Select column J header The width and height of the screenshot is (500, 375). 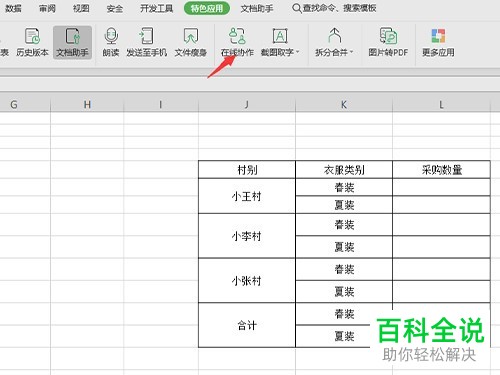247,105
